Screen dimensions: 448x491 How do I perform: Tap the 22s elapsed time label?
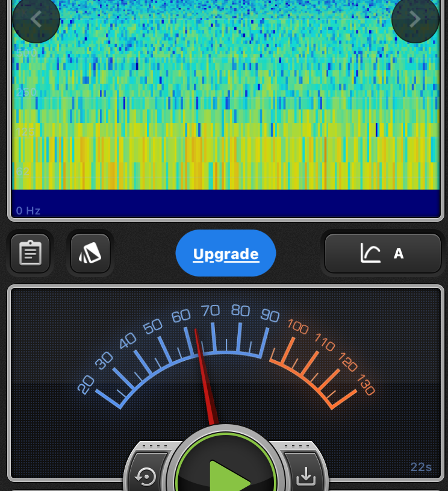point(421,467)
